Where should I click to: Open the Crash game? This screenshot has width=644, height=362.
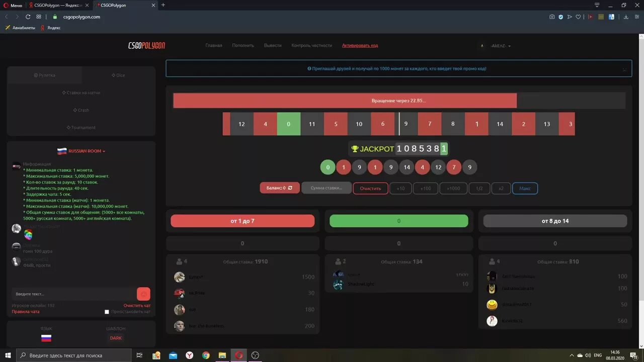tap(81, 110)
